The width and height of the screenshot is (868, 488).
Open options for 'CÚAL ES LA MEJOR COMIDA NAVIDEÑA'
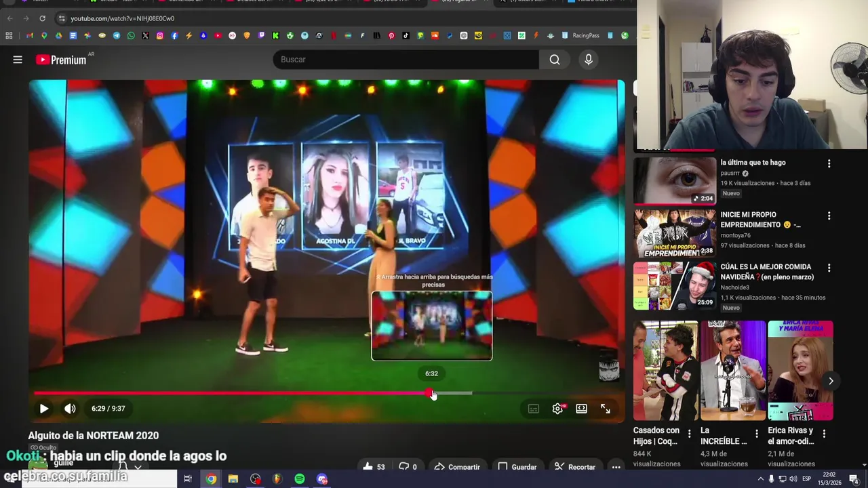pyautogui.click(x=829, y=268)
